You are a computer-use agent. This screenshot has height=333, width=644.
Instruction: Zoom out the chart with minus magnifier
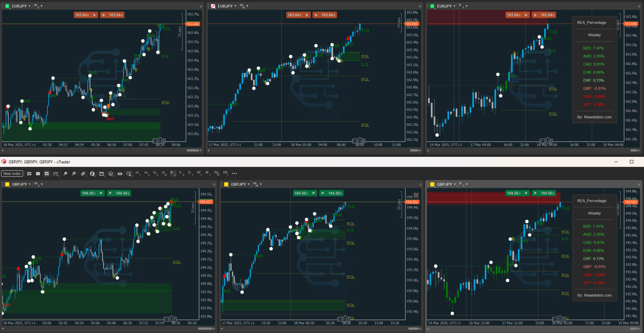[x=65, y=174]
